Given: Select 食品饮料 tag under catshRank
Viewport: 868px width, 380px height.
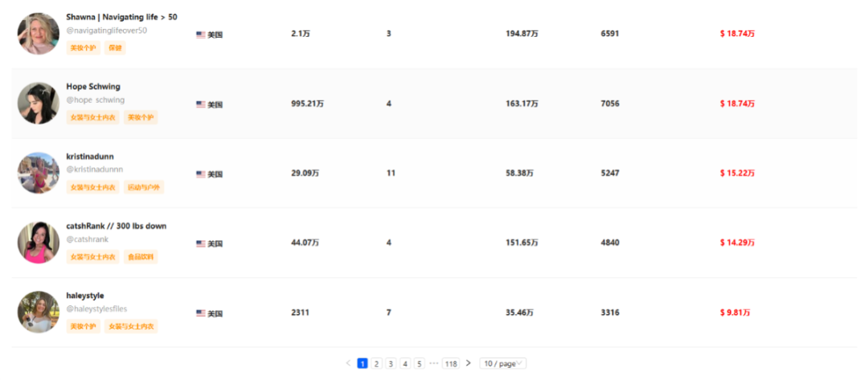Looking at the screenshot, I should 141,257.
